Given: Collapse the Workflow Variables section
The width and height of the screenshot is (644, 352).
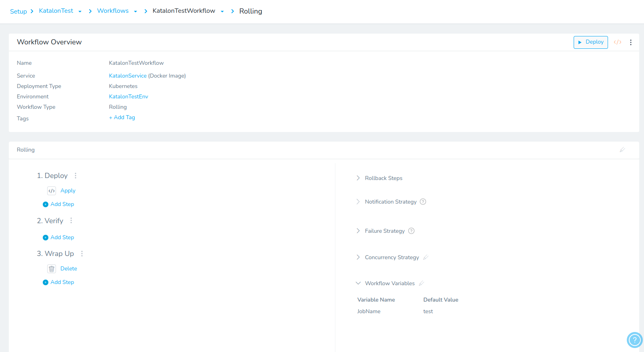Looking at the screenshot, I should point(358,283).
